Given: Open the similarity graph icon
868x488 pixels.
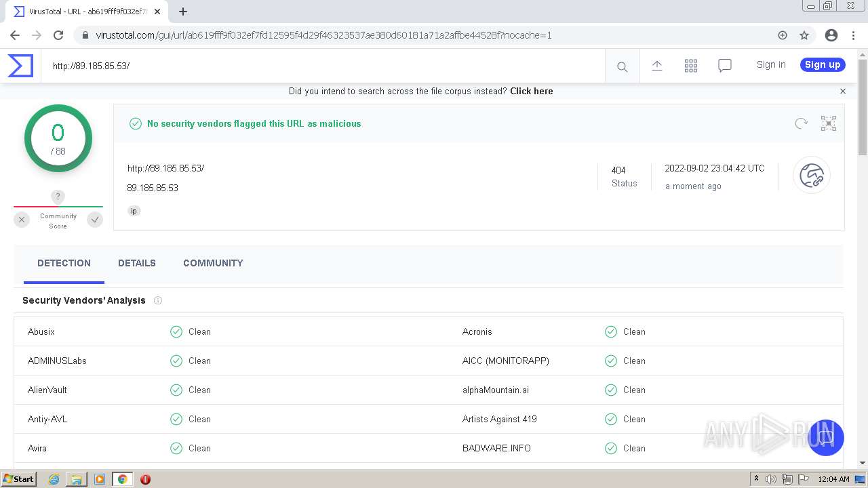Looking at the screenshot, I should [x=828, y=123].
